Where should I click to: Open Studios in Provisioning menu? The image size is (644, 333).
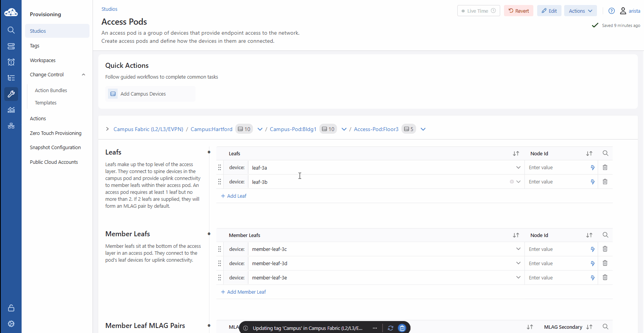click(57, 31)
